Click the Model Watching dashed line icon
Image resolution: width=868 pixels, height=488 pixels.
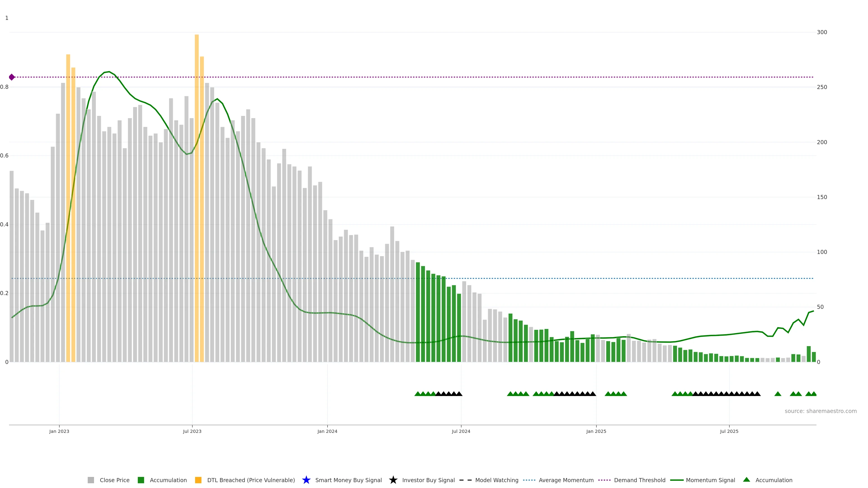pyautogui.click(x=465, y=480)
